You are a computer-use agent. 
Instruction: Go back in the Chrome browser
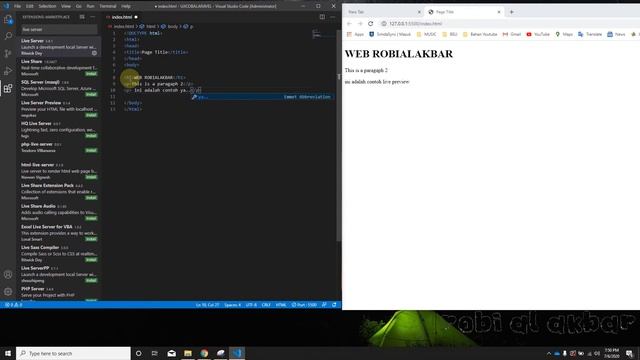349,24
